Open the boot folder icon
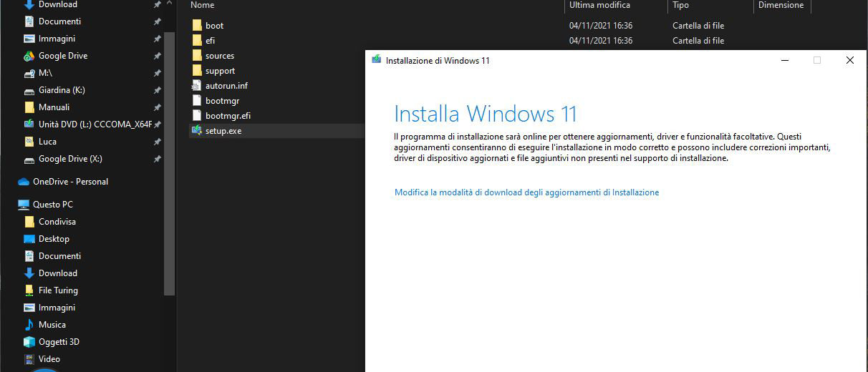This screenshot has height=372, width=868. click(x=197, y=26)
